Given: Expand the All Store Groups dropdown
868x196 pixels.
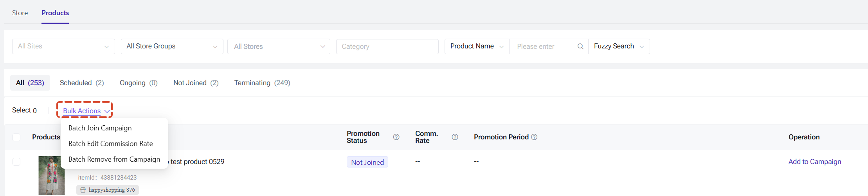Looking at the screenshot, I should coord(172,46).
